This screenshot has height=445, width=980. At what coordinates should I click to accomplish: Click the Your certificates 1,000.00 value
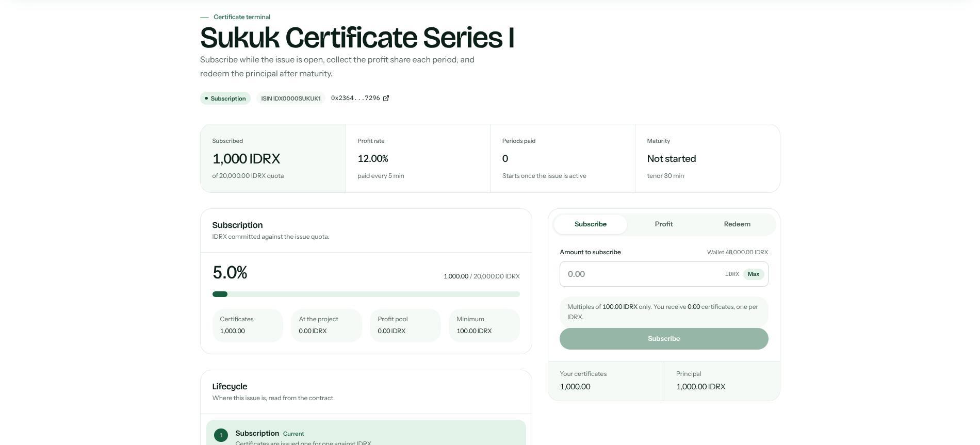(575, 387)
